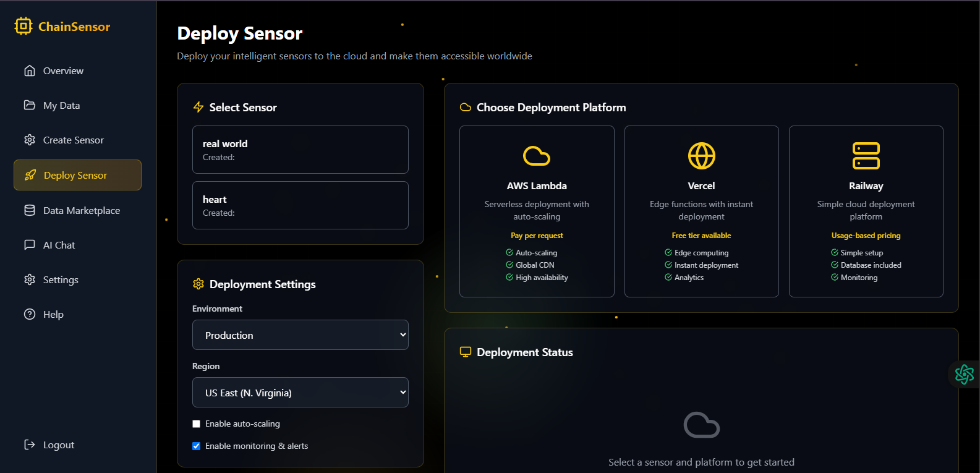Click the Region field label
The width and height of the screenshot is (980, 473).
[206, 366]
